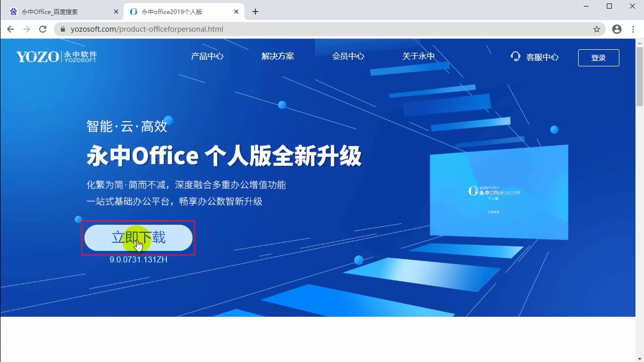Click the 登录 login button
The height and width of the screenshot is (362, 644).
coord(598,57)
